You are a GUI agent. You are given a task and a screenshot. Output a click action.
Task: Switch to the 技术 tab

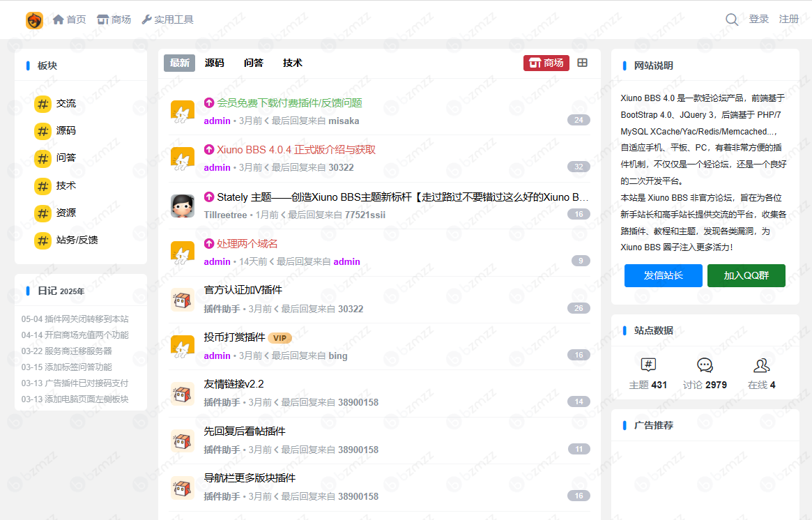point(293,63)
